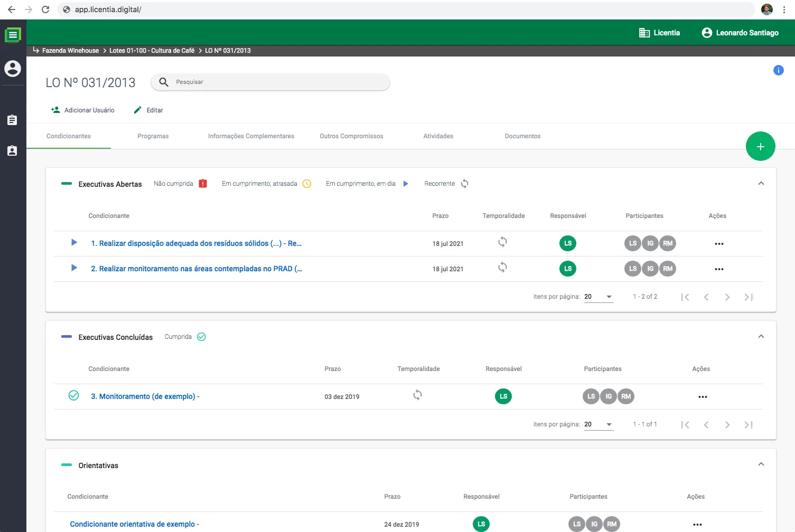Collapse the Executivas Concluídas panel
Screen dimensions: 795x532
761,337
